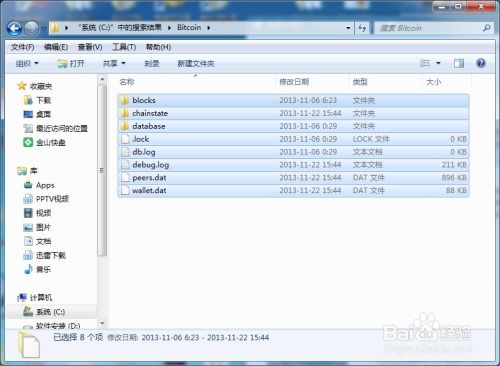Click the 打开 toolbar button
The height and width of the screenshot is (366, 500).
(71, 63)
